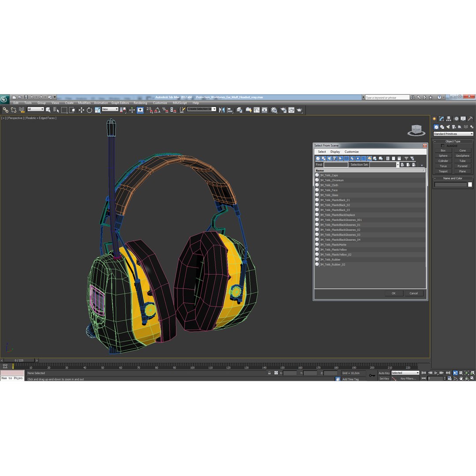The width and height of the screenshot is (476, 476).
Task: Open the Utilities command panel tab
Action: pos(470,119)
